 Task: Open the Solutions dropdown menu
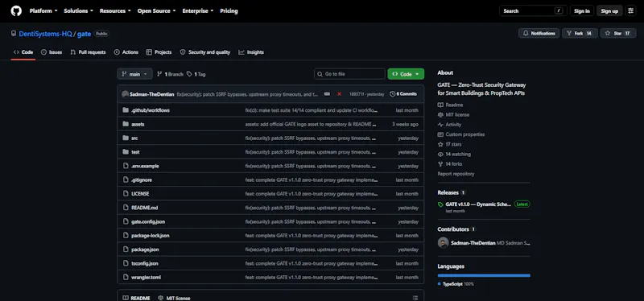tap(78, 11)
